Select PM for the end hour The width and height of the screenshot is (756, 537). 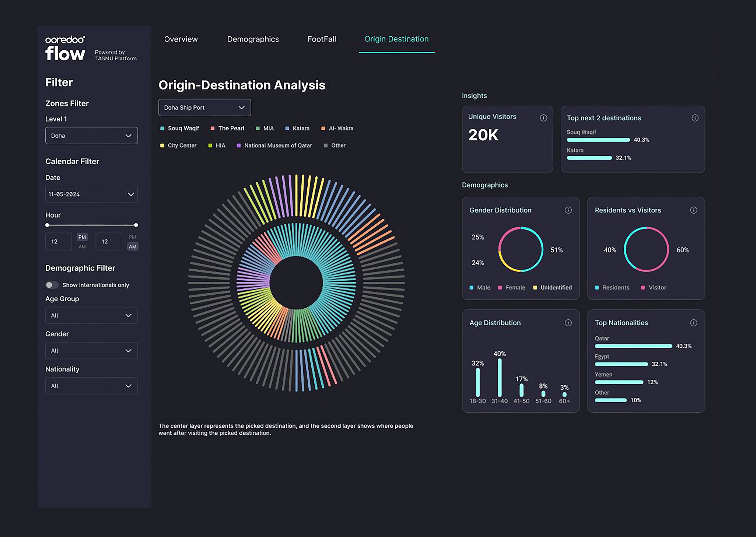click(x=133, y=237)
